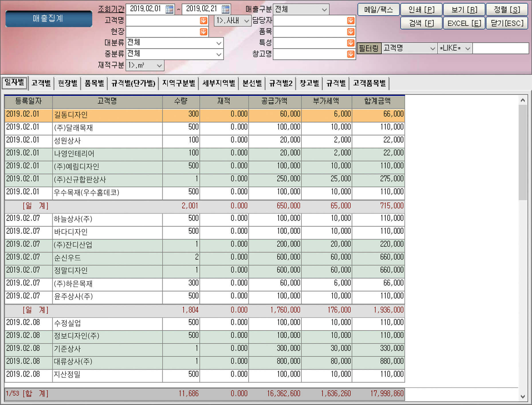Click scroll up arrow of table scrollbar
The image size is (532, 405).
tap(523, 100)
